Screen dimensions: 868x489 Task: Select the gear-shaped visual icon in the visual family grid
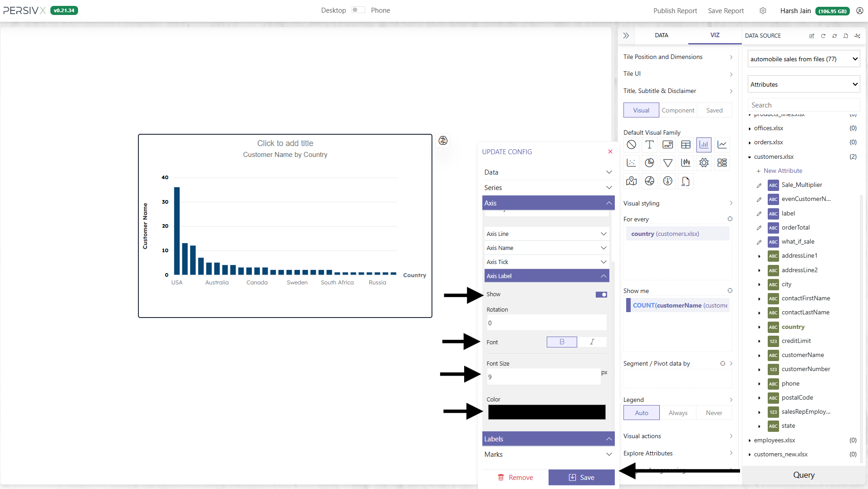[x=704, y=162]
